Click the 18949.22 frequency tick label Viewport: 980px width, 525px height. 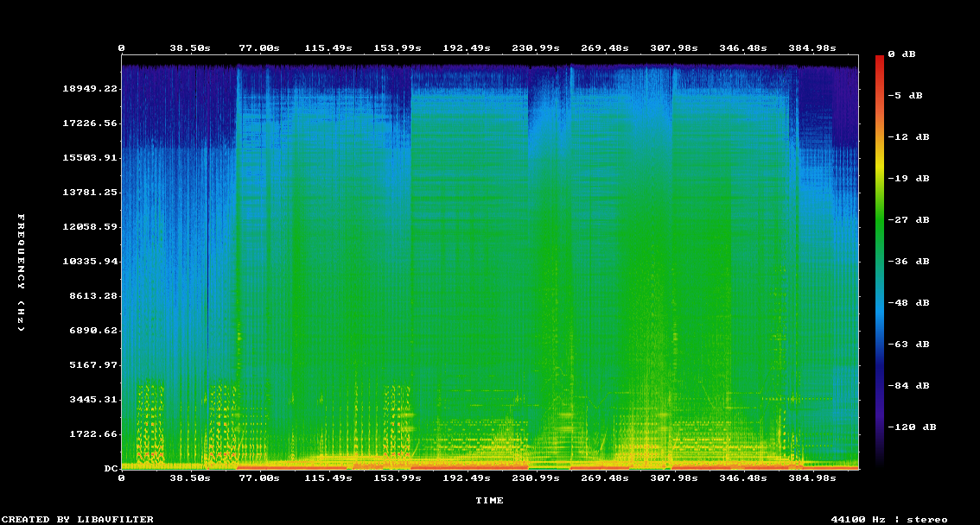tap(89, 88)
